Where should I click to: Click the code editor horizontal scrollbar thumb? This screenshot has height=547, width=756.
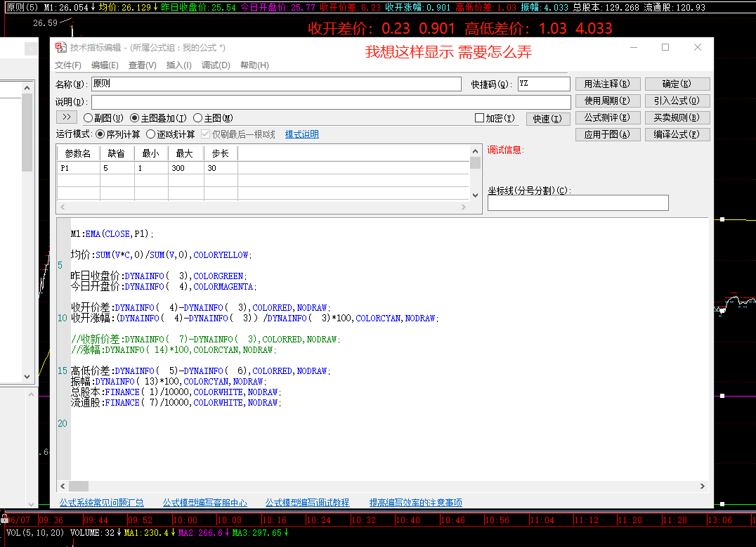coord(79,487)
